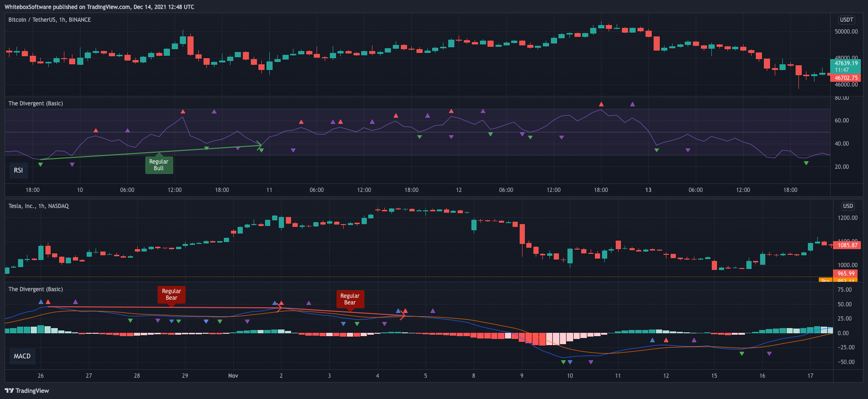Image resolution: width=868 pixels, height=399 pixels.
Task: Click the blue triangle at MACD lowest trough
Action: pos(570,362)
